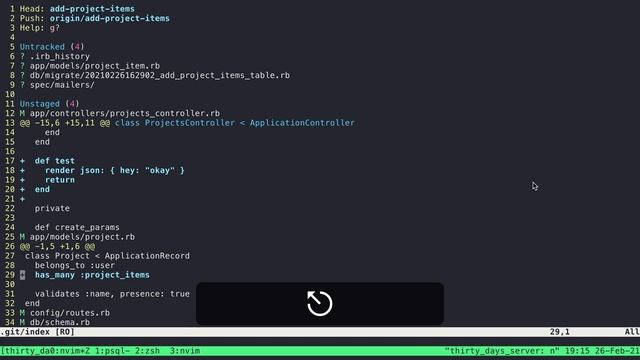Select the 'Untracked (4)' section heading
This screenshot has height=360, width=640.
[x=52, y=47]
